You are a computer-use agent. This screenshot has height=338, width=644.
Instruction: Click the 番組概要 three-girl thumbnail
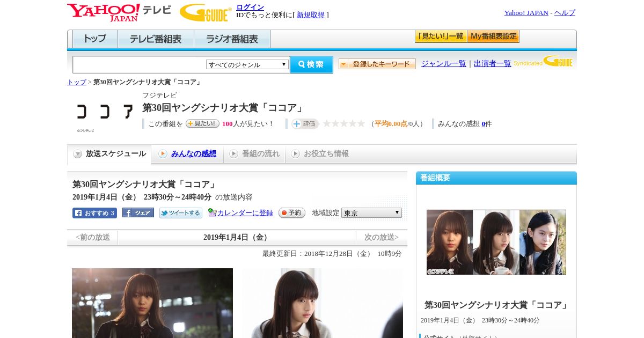pos(496,242)
